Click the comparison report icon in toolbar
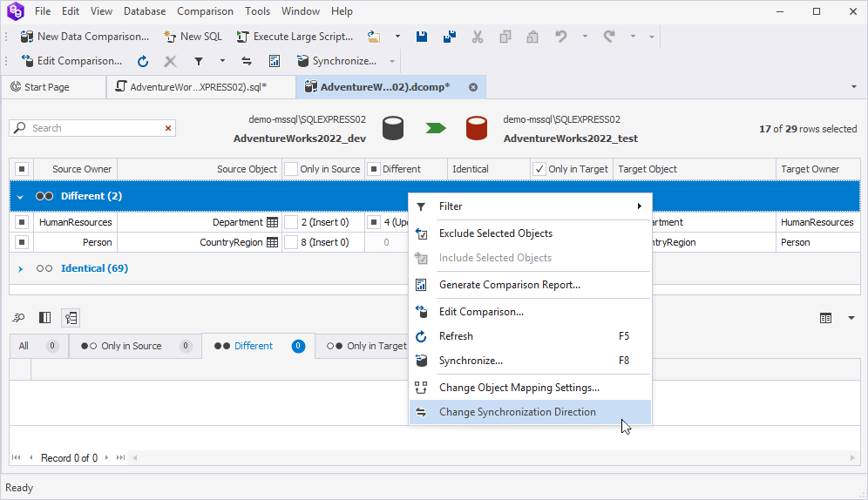Image resolution: width=868 pixels, height=500 pixels. [x=274, y=61]
